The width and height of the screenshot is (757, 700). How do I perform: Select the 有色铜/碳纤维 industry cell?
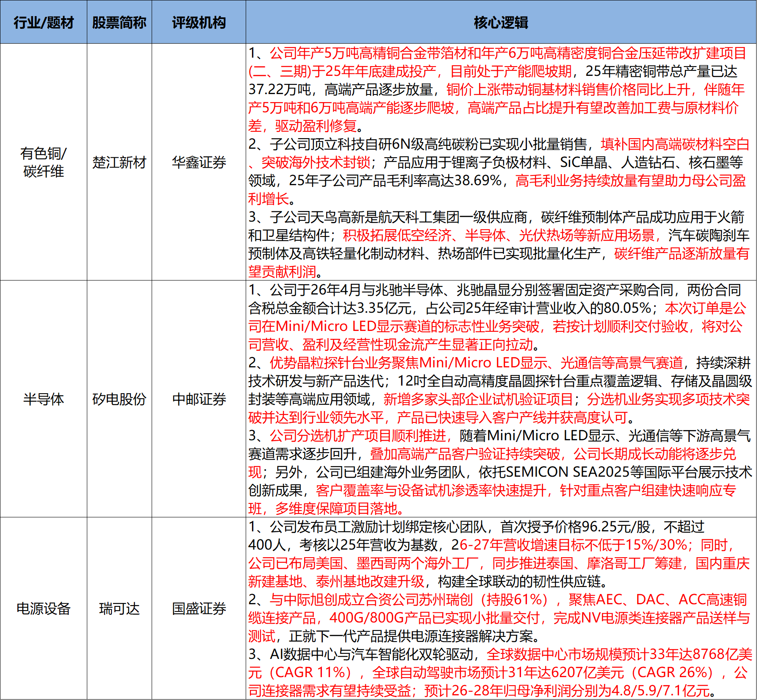coord(44,162)
